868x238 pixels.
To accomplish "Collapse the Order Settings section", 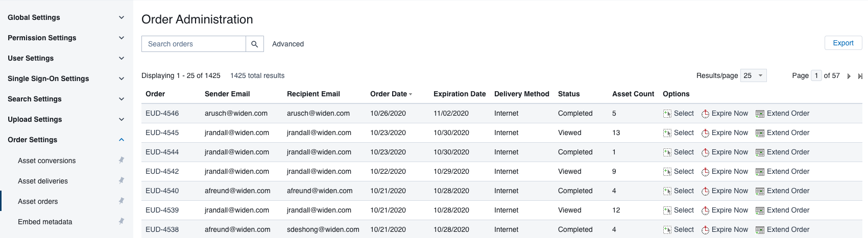I will (122, 140).
